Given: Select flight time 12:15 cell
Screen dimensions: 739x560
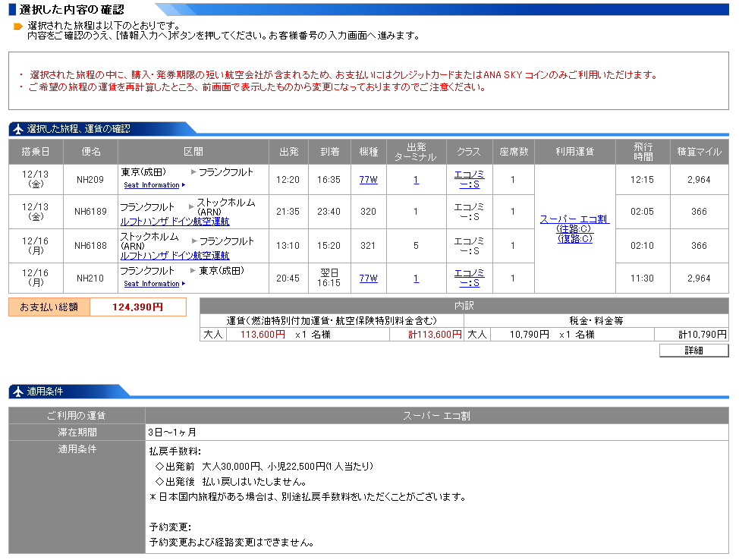Looking at the screenshot, I should click(643, 180).
